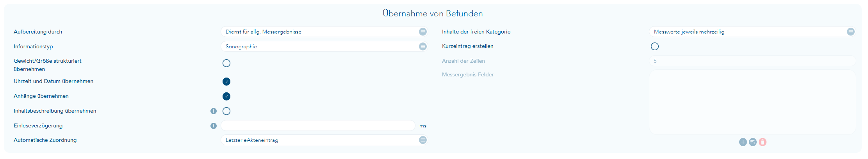Click the add (plus) icon below Messergebnis Felder
Screen dimensions: 868x159
[x=743, y=142]
